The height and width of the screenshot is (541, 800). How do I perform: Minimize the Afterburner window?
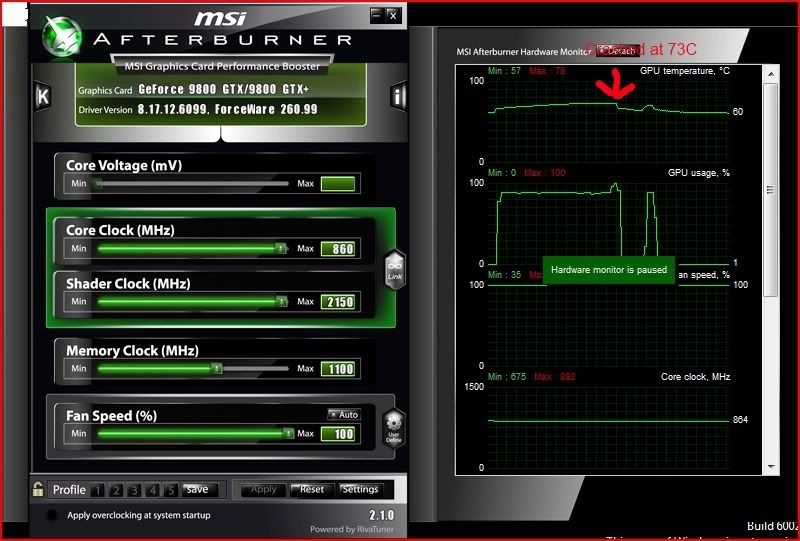click(377, 15)
